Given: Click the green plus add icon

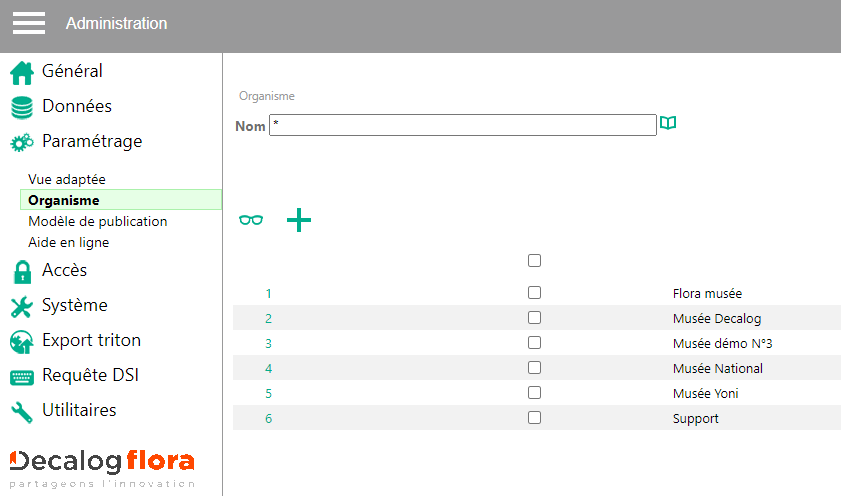Looking at the screenshot, I should coord(299,220).
